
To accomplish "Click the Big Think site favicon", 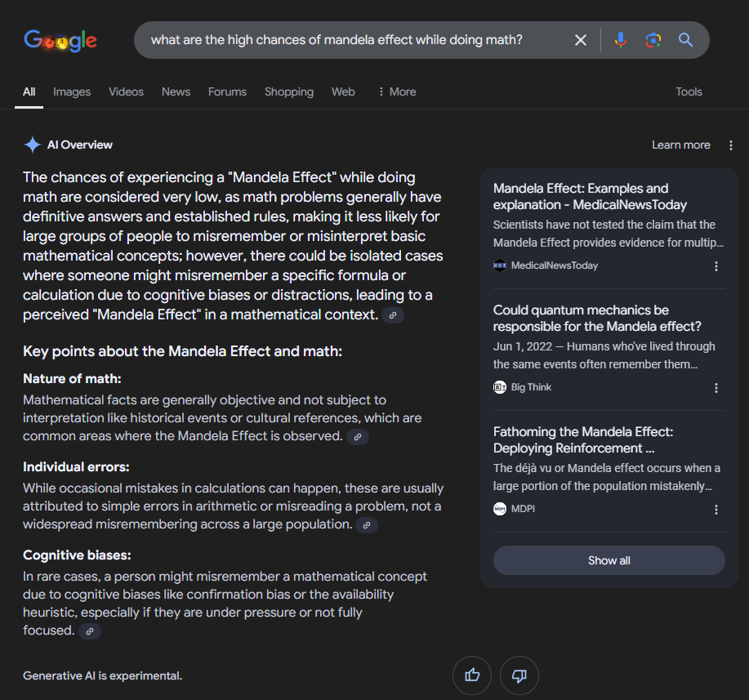I will pyautogui.click(x=500, y=387).
